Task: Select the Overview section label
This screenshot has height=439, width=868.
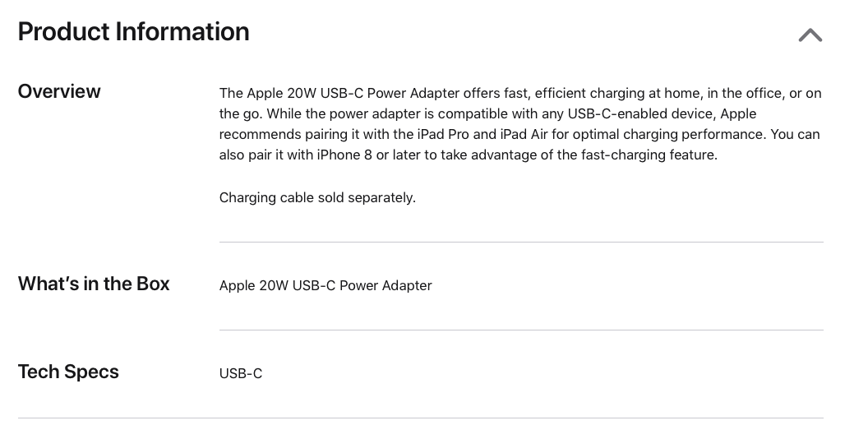Action: pyautogui.click(x=59, y=91)
